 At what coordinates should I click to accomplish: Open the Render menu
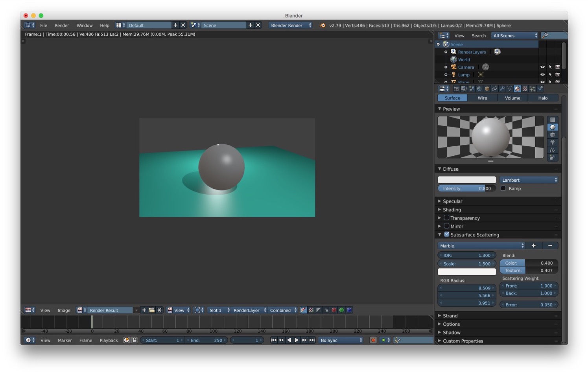pos(62,25)
